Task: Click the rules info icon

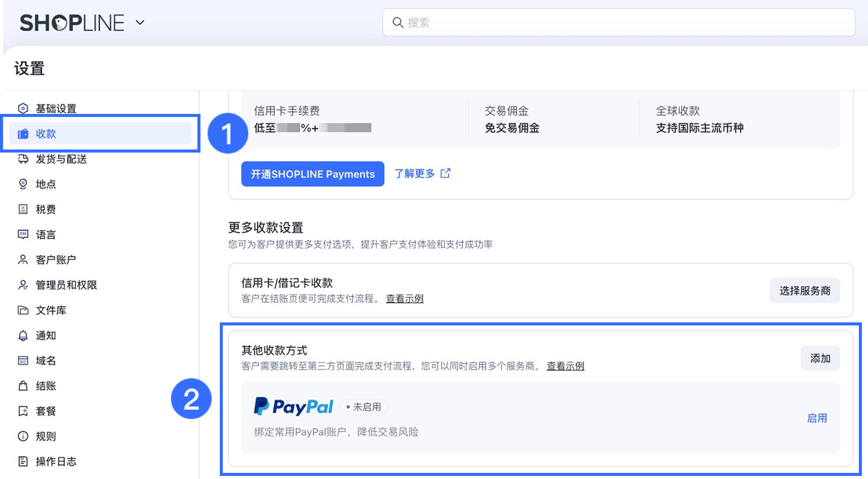Action: pyautogui.click(x=23, y=436)
